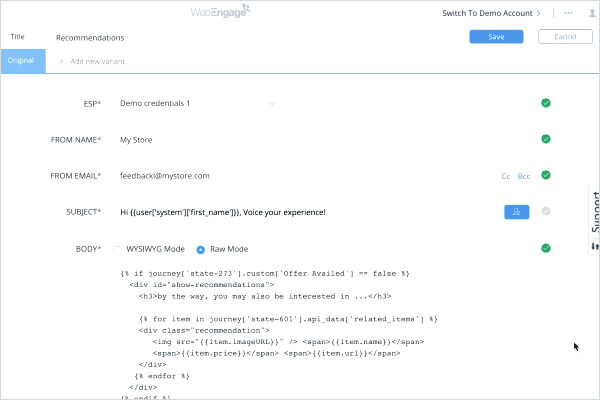Click the green checkmark beside From Name
Image resolution: width=600 pixels, height=400 pixels.
[x=545, y=139]
